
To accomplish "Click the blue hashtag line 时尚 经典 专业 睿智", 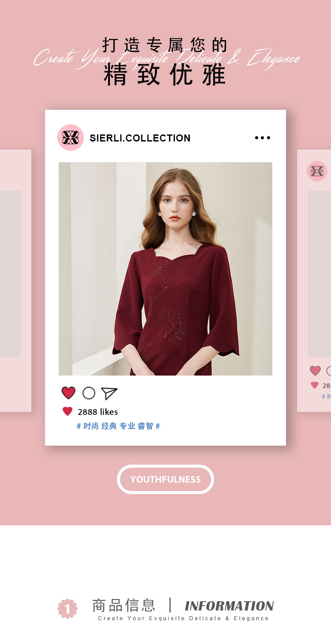I will (118, 426).
